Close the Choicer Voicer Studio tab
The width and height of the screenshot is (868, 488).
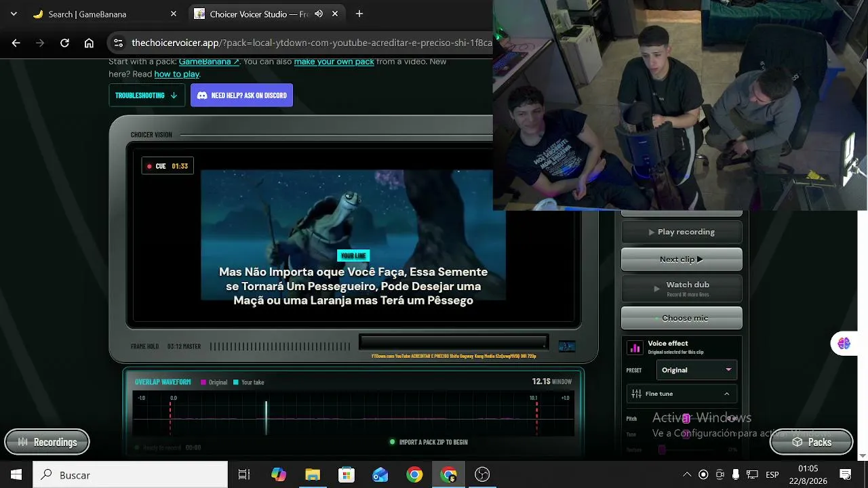pyautogui.click(x=335, y=14)
